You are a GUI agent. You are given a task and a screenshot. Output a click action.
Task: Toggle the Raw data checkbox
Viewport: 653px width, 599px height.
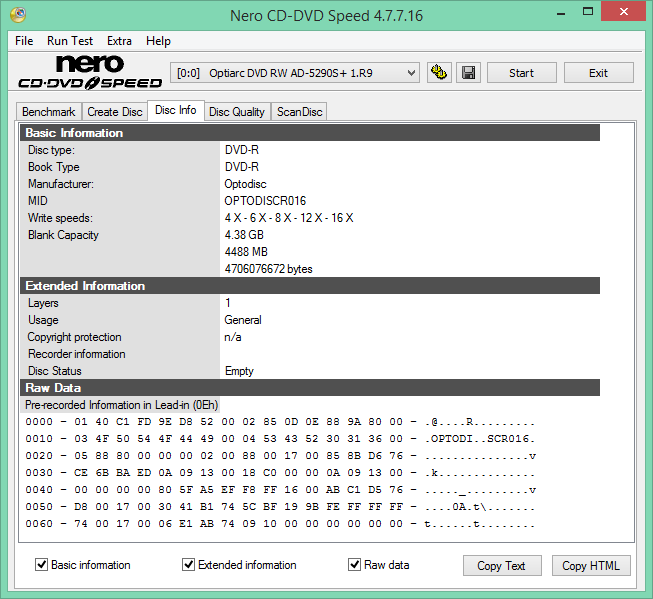(x=354, y=565)
